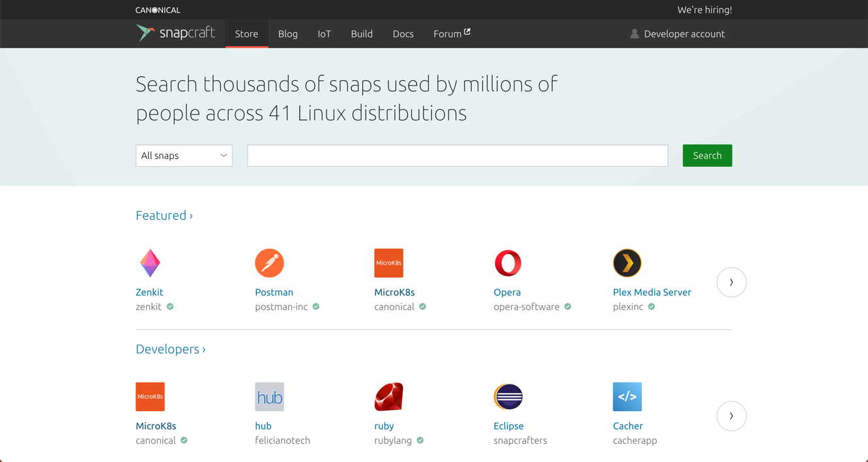
Task: Click verified badge next to zenkit
Action: tap(170, 307)
